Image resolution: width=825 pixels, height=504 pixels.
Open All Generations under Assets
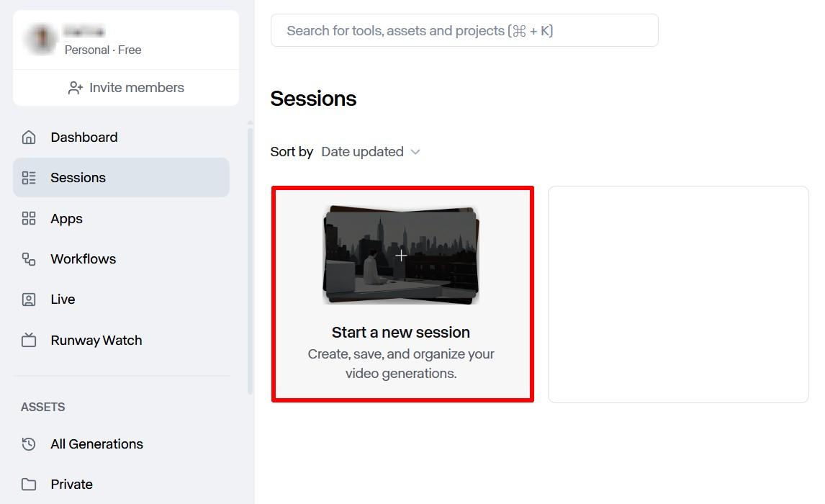[x=96, y=444]
